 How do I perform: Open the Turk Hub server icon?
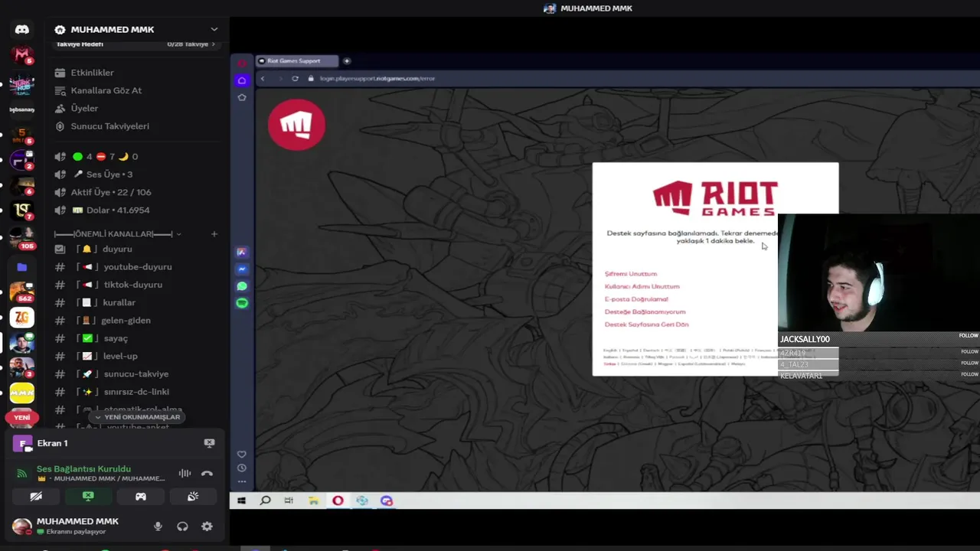point(21,83)
